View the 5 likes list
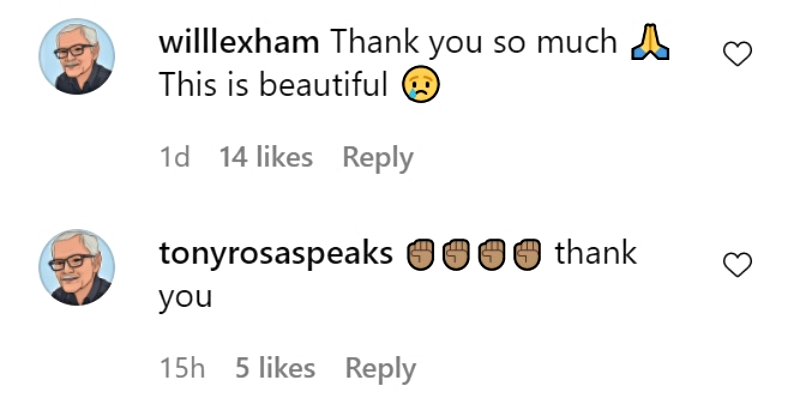Viewport: 800px width, 398px height. (275, 368)
